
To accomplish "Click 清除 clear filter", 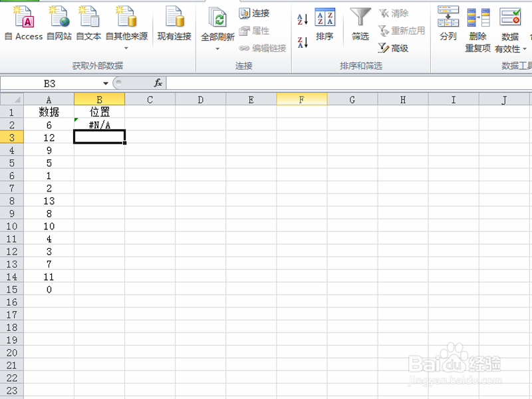I will click(x=394, y=13).
